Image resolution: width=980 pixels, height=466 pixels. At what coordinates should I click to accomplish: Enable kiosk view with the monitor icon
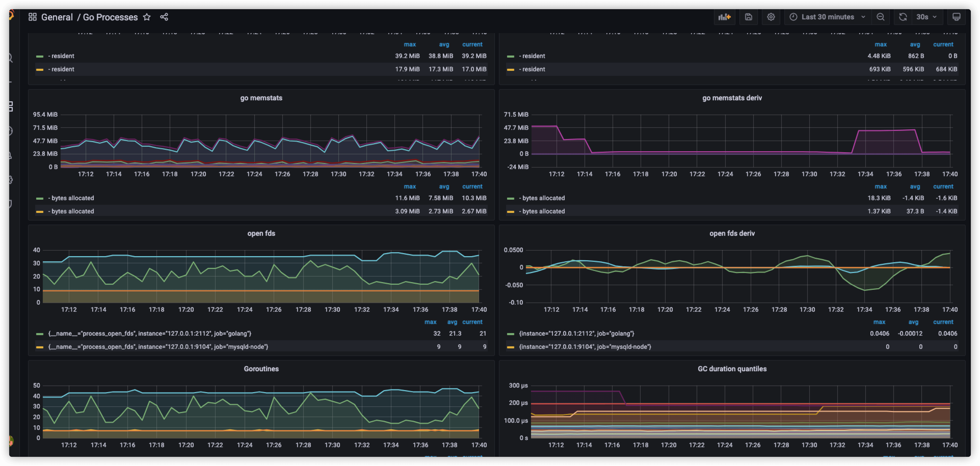[956, 17]
